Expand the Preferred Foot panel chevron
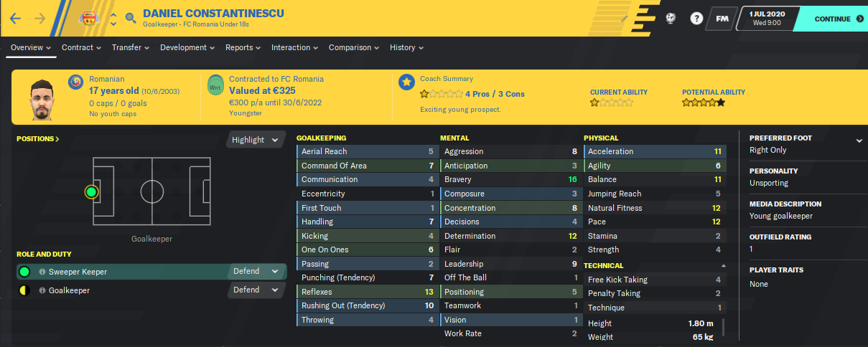Screen dimensions: 868x347 pyautogui.click(x=859, y=141)
